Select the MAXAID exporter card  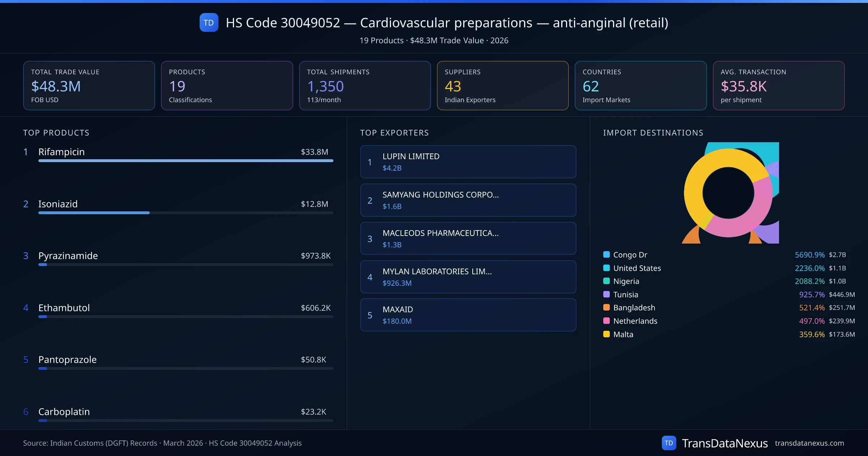pos(468,315)
